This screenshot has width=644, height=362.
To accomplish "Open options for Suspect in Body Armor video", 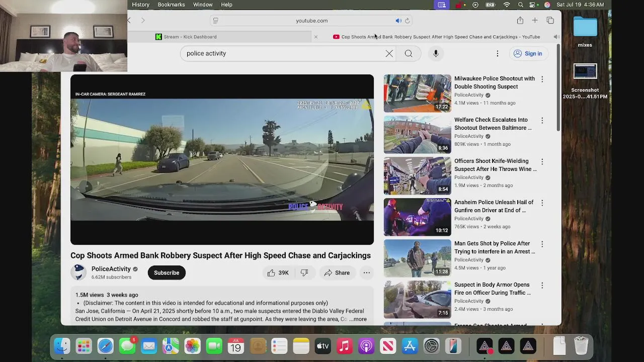I will point(542,285).
